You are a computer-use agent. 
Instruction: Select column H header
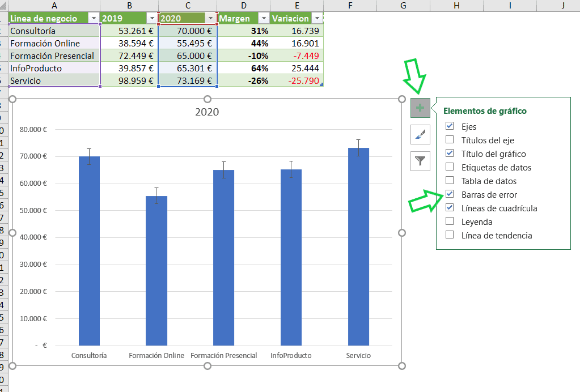point(457,6)
